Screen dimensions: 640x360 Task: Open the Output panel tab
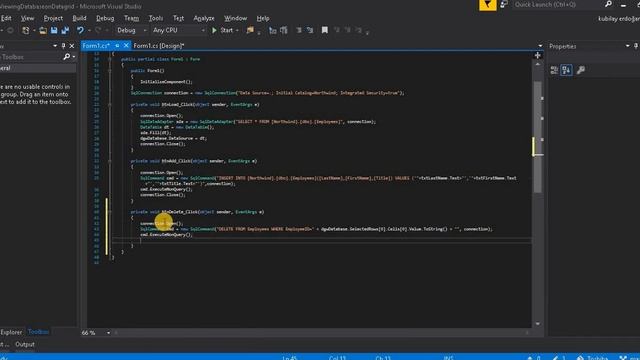coord(25,344)
